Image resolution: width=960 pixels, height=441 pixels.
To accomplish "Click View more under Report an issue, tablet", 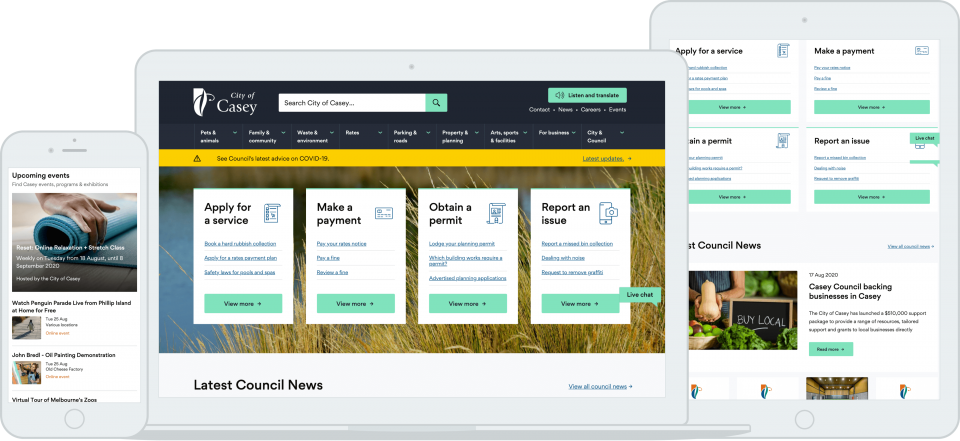I will 872,197.
